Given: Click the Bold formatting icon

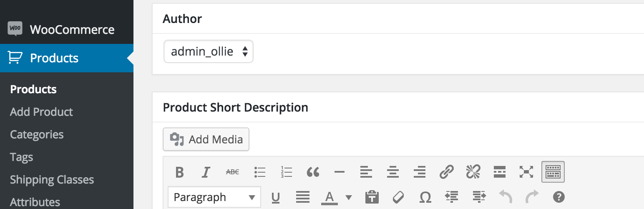Looking at the screenshot, I should [x=180, y=172].
